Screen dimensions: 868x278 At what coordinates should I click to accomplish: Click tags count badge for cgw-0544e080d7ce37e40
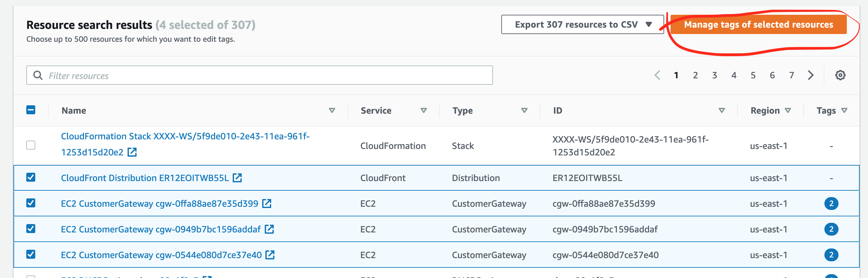831,255
